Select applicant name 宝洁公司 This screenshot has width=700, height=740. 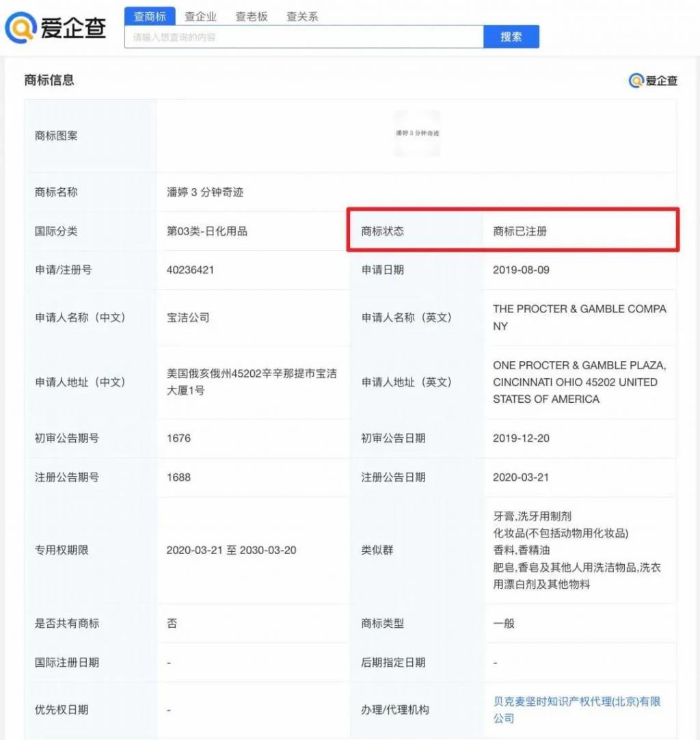[x=188, y=317]
